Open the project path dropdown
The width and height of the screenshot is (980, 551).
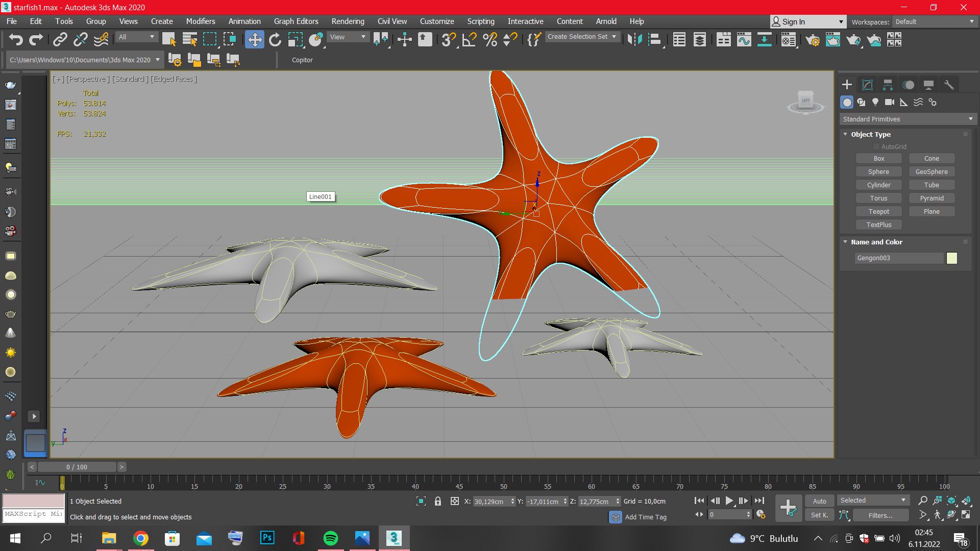pos(85,60)
